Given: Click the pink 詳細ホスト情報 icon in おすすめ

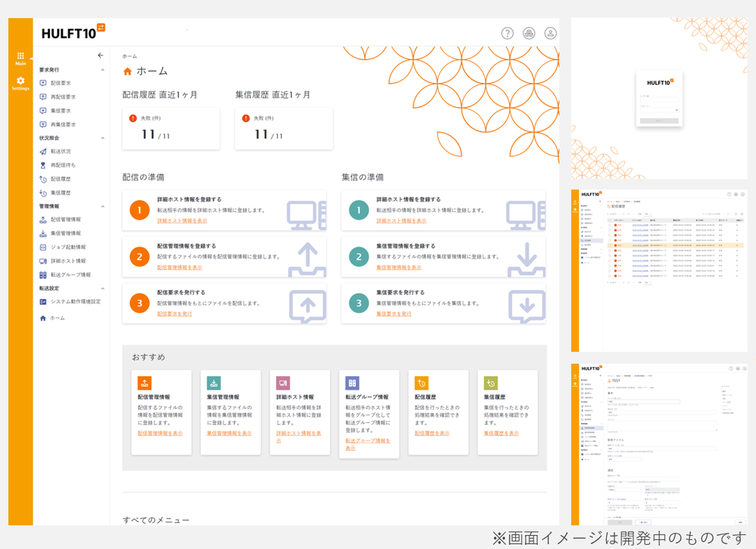Looking at the screenshot, I should 283,383.
